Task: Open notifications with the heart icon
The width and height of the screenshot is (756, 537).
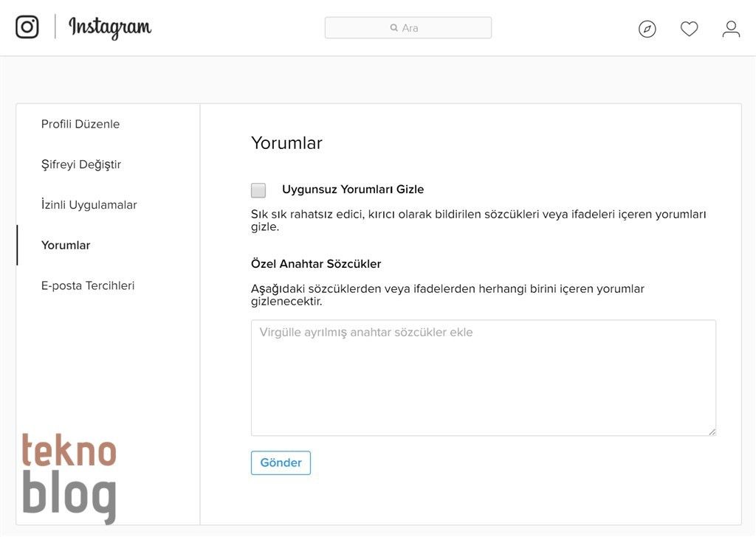Action: [689, 28]
